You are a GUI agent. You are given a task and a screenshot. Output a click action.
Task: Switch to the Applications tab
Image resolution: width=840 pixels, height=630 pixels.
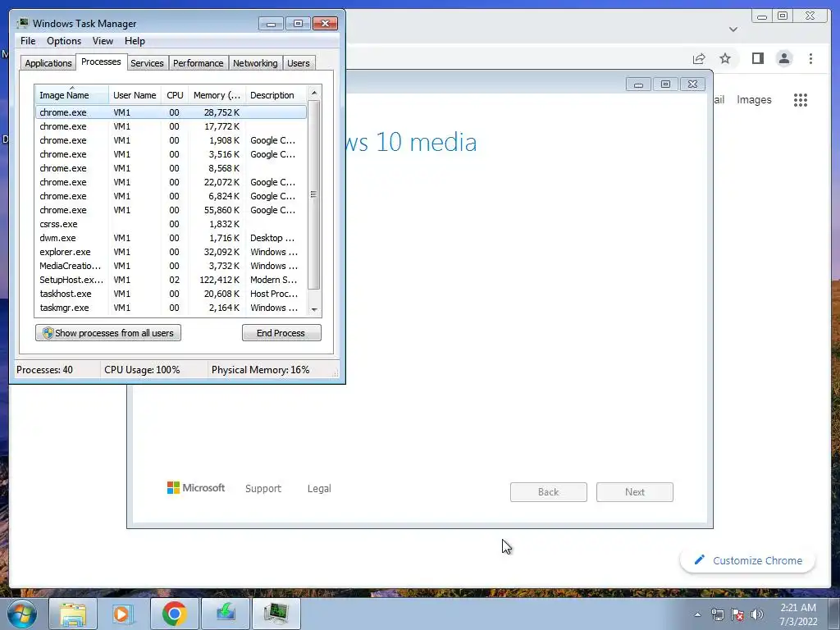click(48, 62)
